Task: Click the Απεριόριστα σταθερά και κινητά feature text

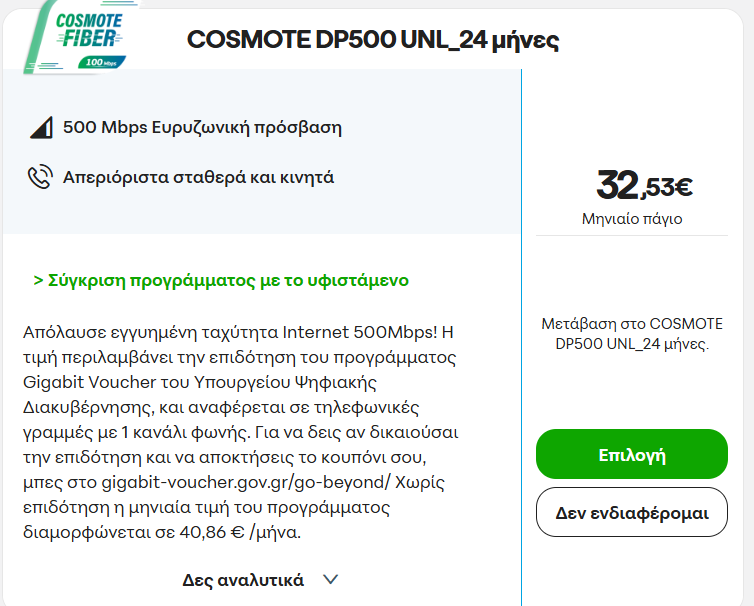Action: (199, 177)
